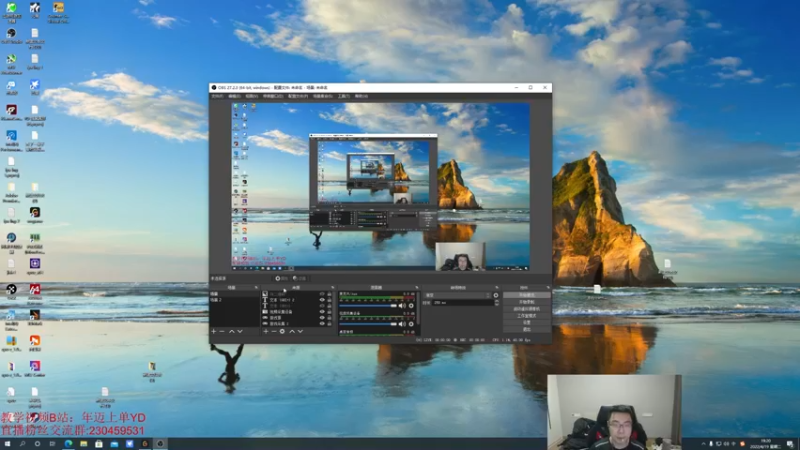The height and width of the screenshot is (450, 800).
Task: Click 开始推流 to start streaming
Action: click(527, 295)
